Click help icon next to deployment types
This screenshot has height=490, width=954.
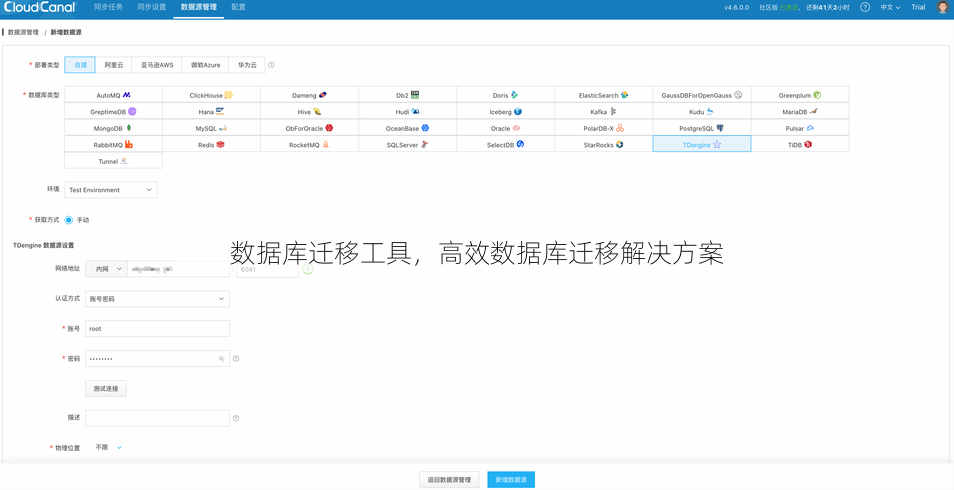click(271, 65)
